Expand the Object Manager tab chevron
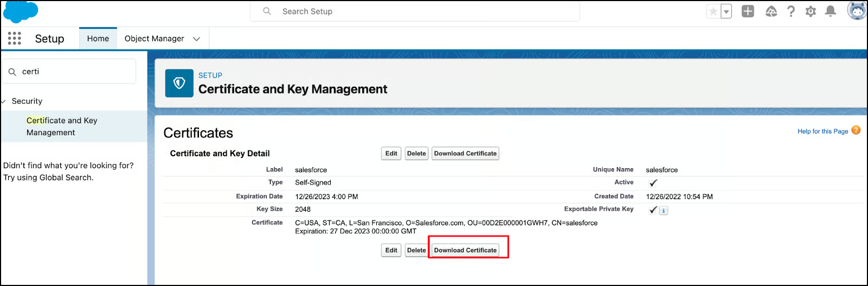 [197, 39]
